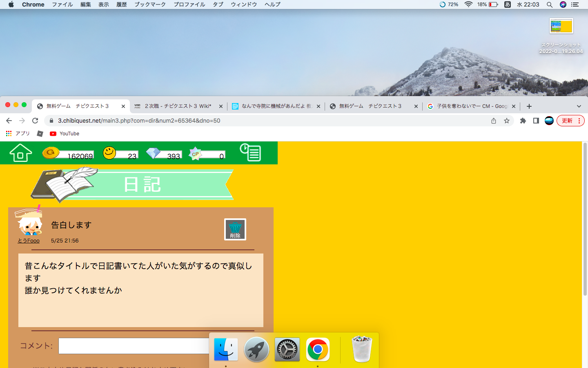Open the ブックマーク menu

150,4
